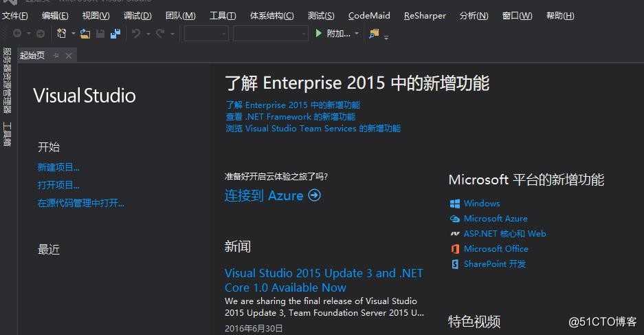Click the Windows platform link text
The image size is (644, 335).
coord(481,204)
